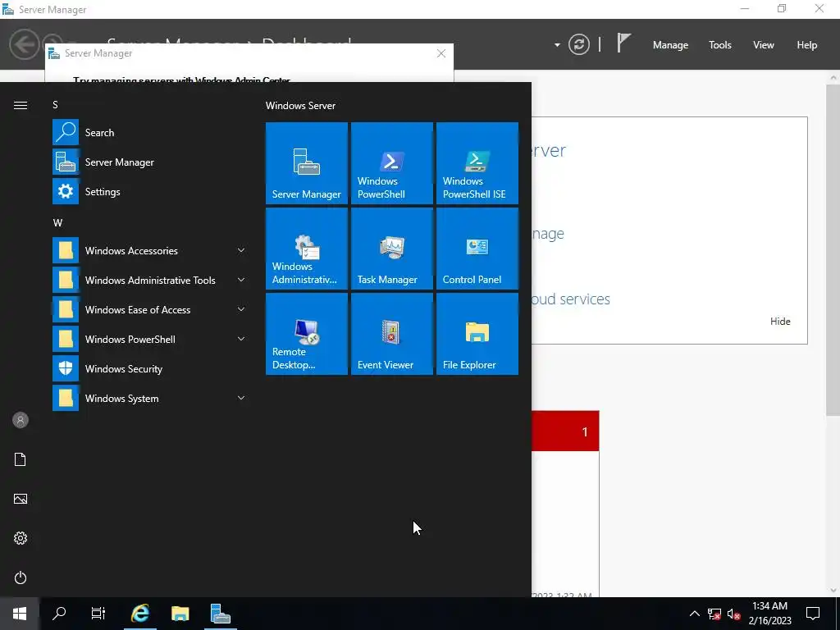Screen dimensions: 840x630
Task: Open Search from the app list
Action: 150,132
